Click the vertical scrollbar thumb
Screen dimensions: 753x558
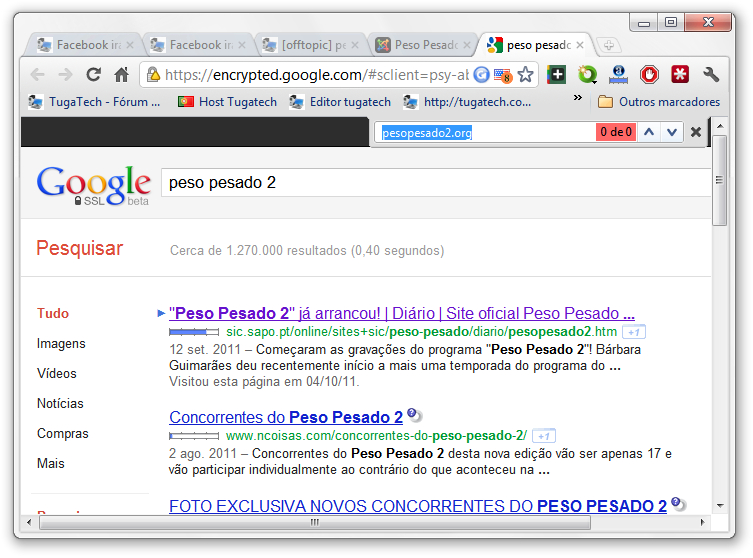[x=719, y=181]
